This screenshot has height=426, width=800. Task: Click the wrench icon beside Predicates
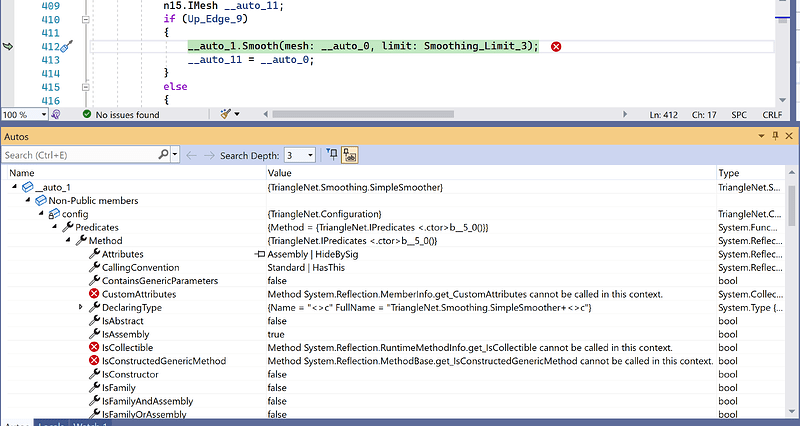(68, 227)
